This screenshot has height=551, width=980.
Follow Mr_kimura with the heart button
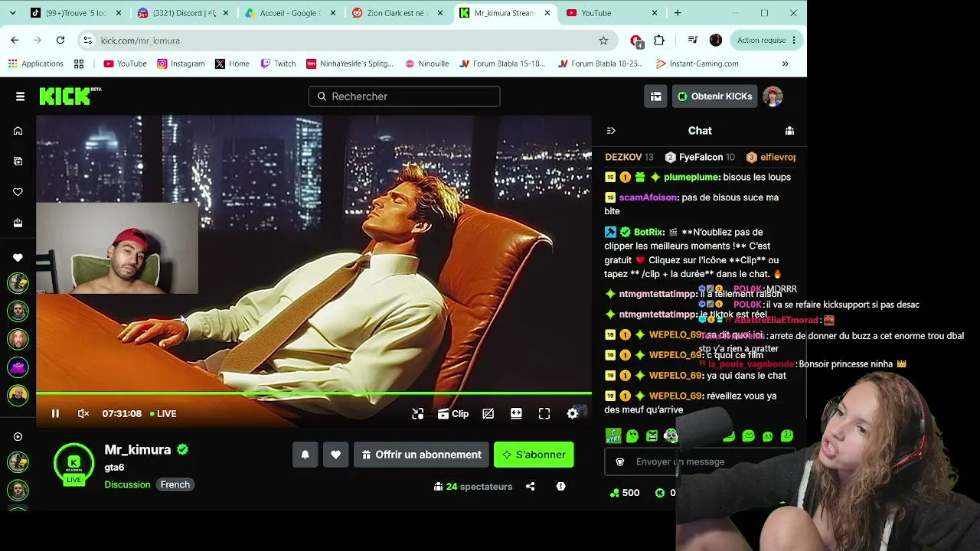tap(335, 455)
